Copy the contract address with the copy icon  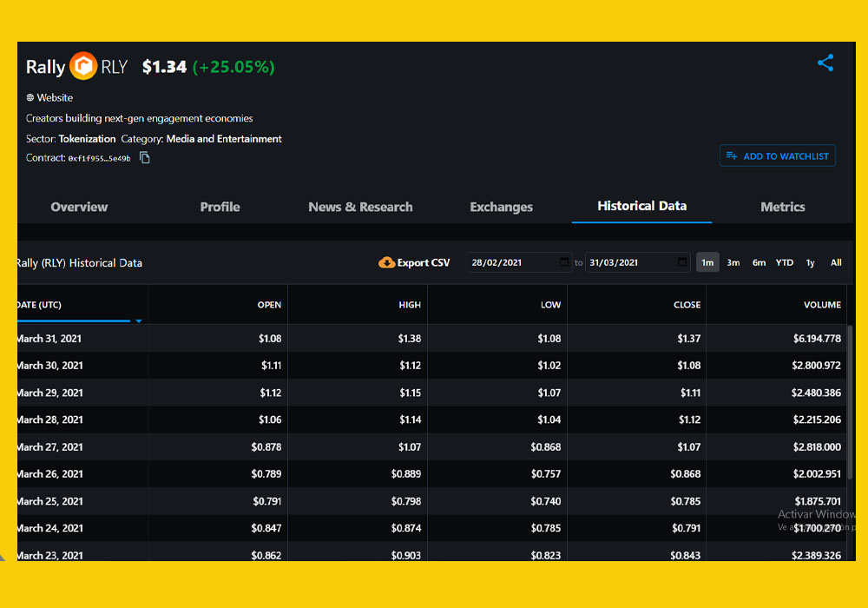pyautogui.click(x=144, y=158)
